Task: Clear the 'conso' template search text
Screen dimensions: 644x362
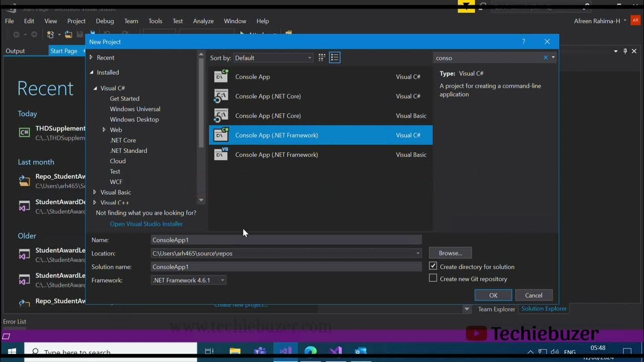Action: [x=545, y=58]
